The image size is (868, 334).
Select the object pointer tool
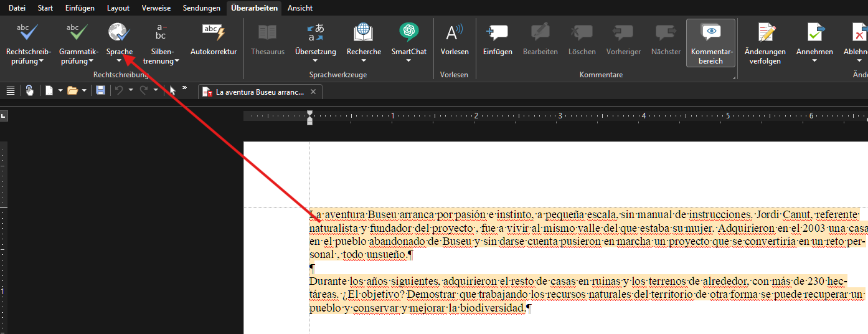pyautogui.click(x=172, y=90)
